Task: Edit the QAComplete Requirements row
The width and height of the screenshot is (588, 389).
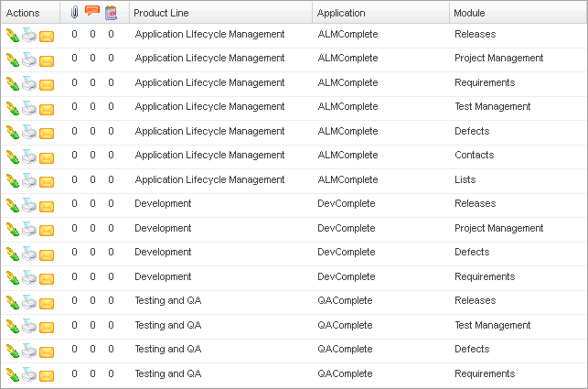Action: click(x=13, y=375)
